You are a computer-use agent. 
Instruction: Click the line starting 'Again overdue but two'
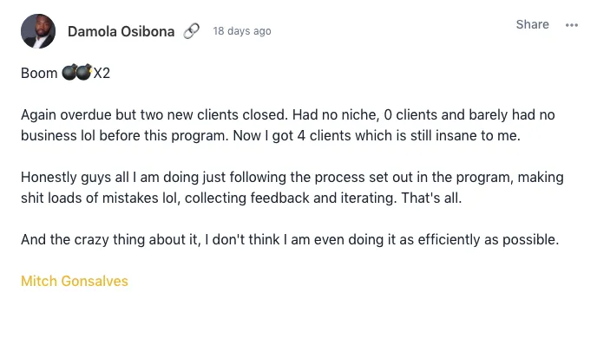click(288, 115)
